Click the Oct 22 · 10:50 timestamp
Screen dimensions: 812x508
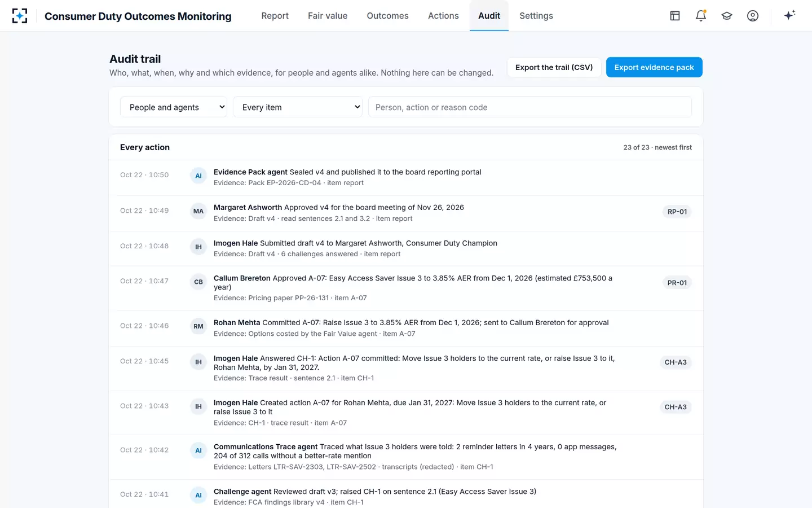point(144,175)
